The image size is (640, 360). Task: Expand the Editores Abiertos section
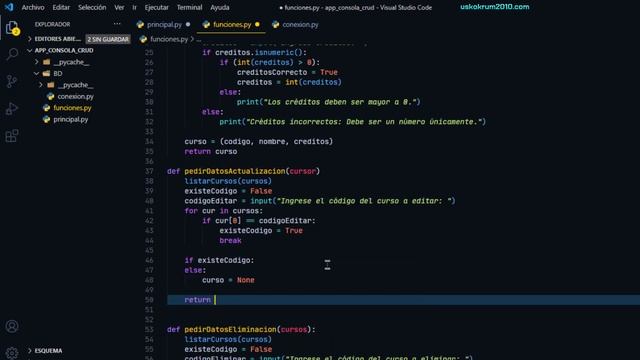tap(29, 39)
